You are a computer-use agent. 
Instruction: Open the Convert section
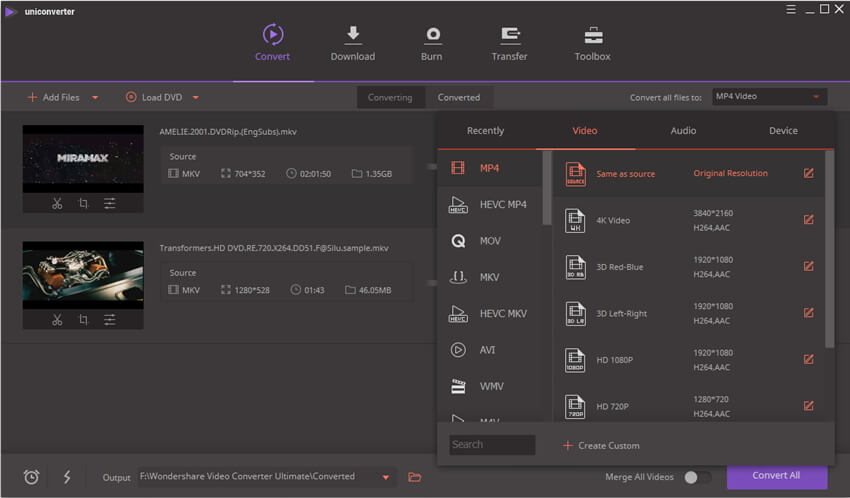273,43
